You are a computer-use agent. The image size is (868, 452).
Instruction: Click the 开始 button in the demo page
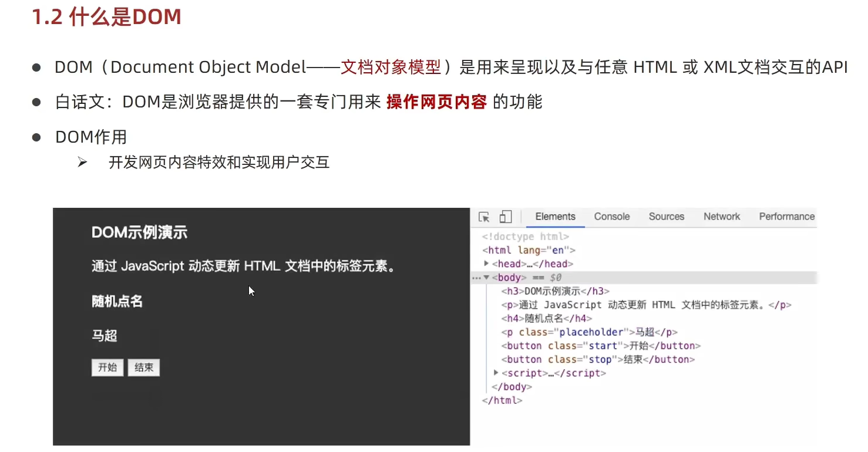click(107, 368)
